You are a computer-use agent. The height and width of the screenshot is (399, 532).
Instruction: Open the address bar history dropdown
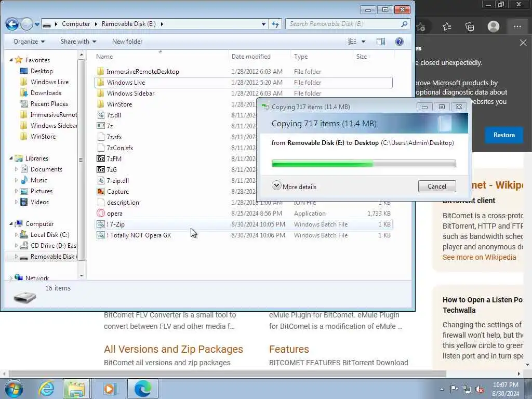click(x=263, y=24)
